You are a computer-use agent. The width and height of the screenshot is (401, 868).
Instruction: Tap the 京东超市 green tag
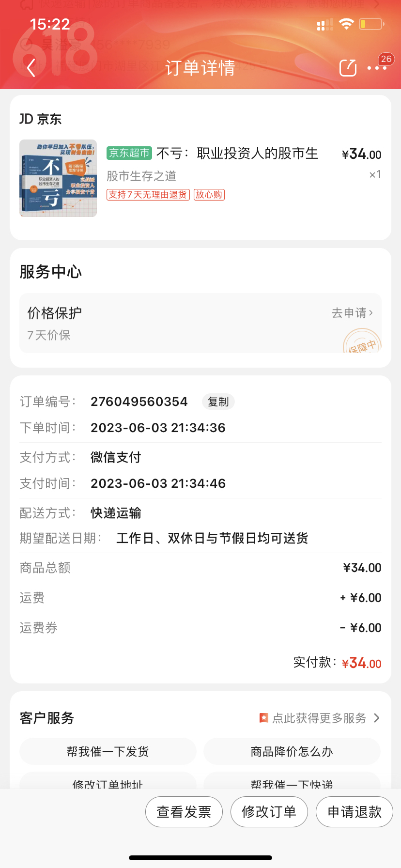[x=129, y=153]
